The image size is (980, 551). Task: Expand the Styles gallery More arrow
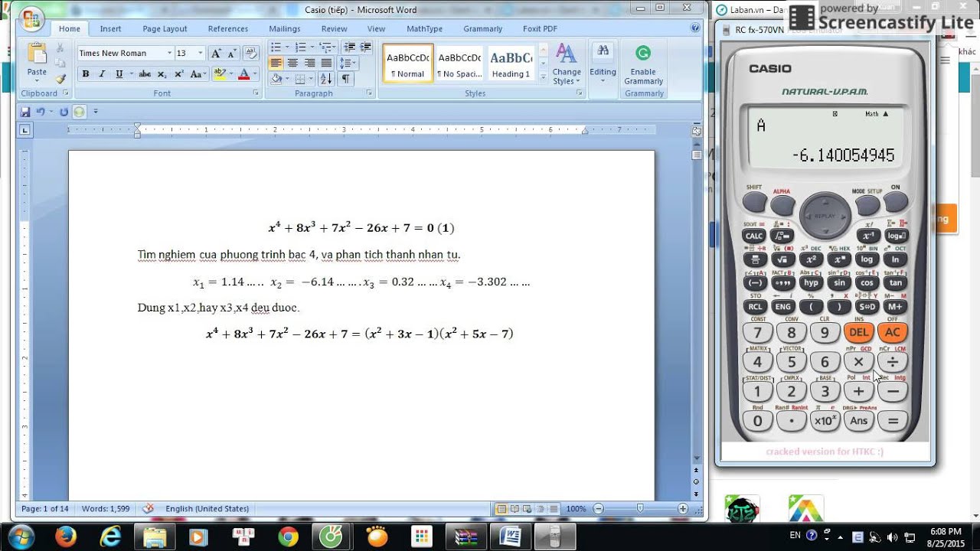[543, 77]
